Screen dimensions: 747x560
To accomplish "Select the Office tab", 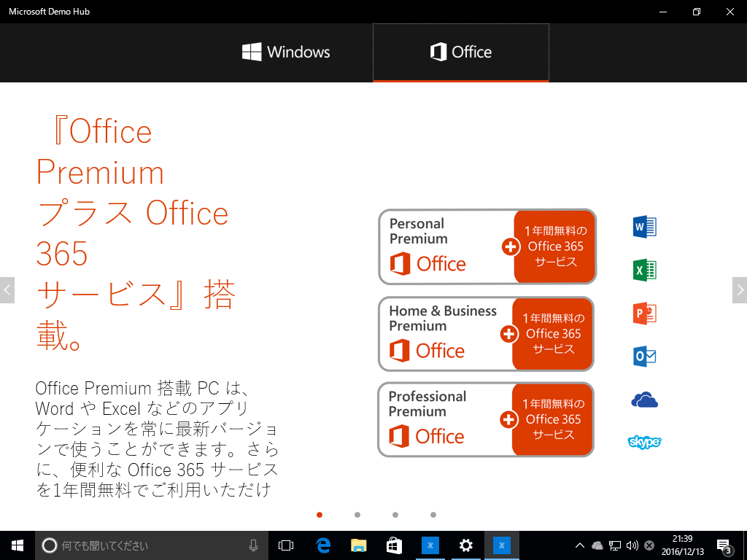I will coord(461,52).
